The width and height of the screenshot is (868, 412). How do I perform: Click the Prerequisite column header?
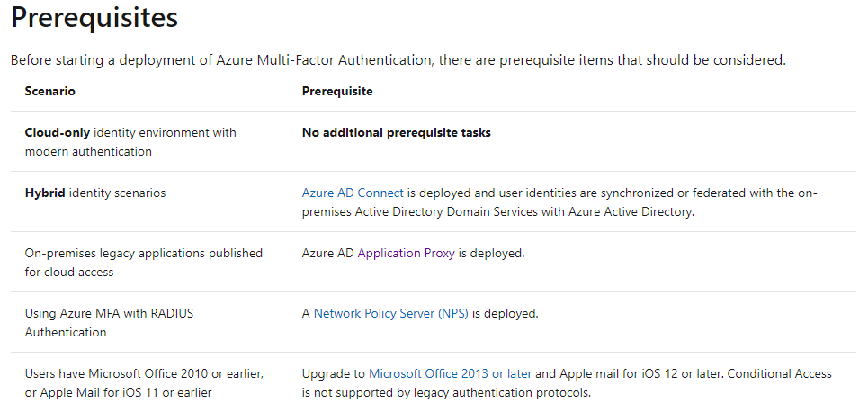(337, 91)
